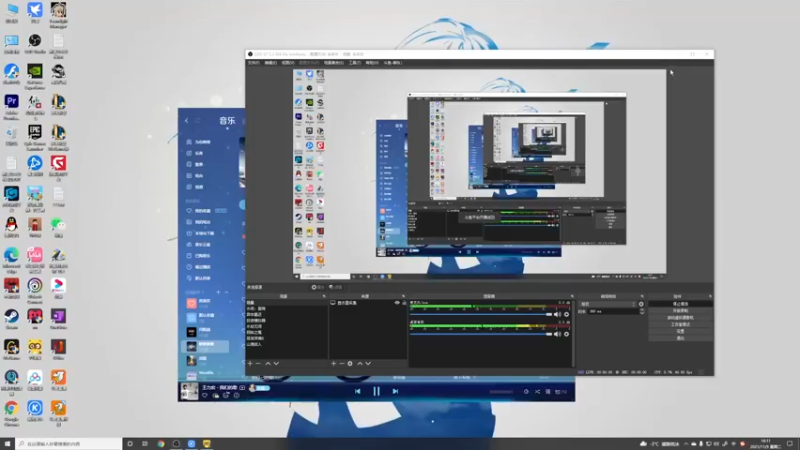Click Exit button in OBS controls

pyautogui.click(x=681, y=338)
